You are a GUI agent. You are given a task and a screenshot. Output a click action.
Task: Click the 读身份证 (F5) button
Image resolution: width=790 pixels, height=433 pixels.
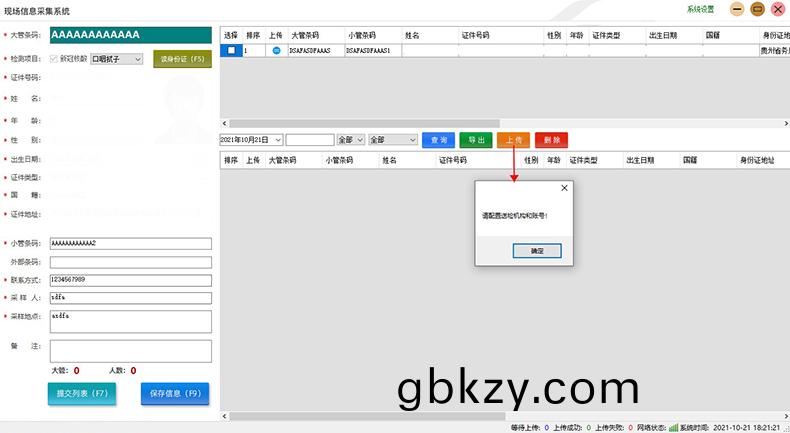(182, 59)
